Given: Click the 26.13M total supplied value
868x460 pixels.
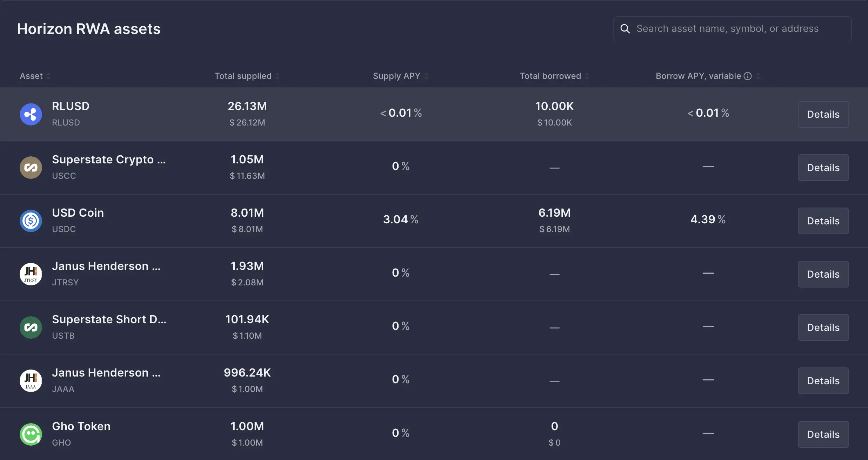Looking at the screenshot, I should click(247, 106).
